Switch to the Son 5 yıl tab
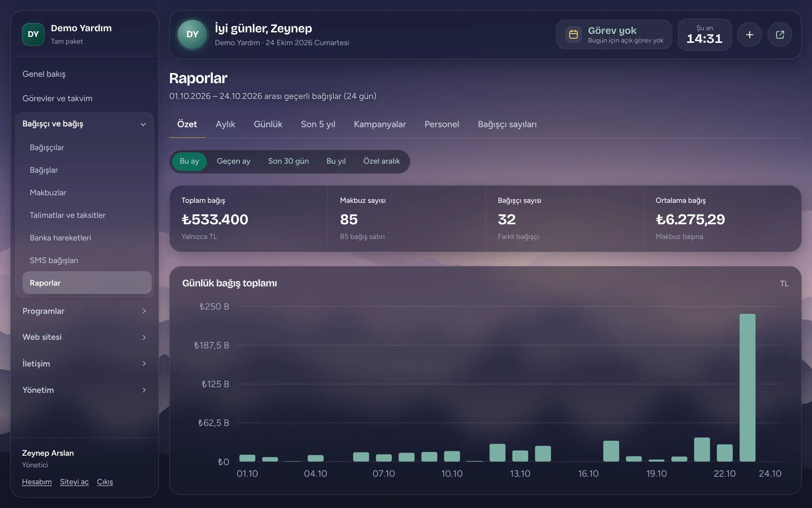 (x=318, y=125)
